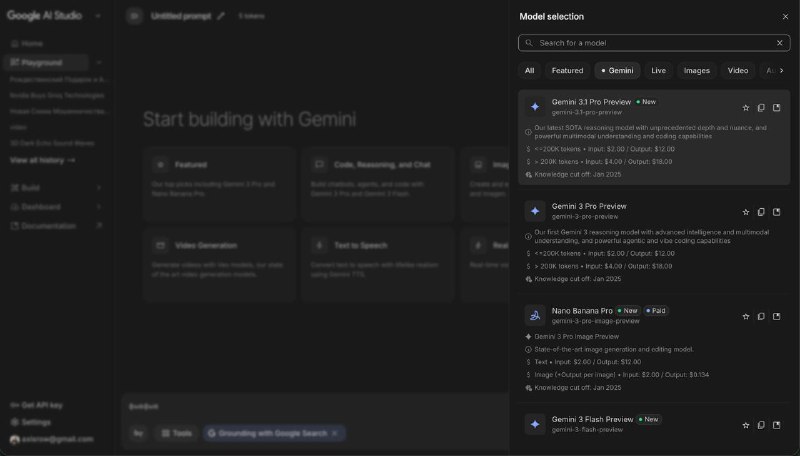Select the Gemini filter chip
This screenshot has width=800, height=456.
point(617,70)
